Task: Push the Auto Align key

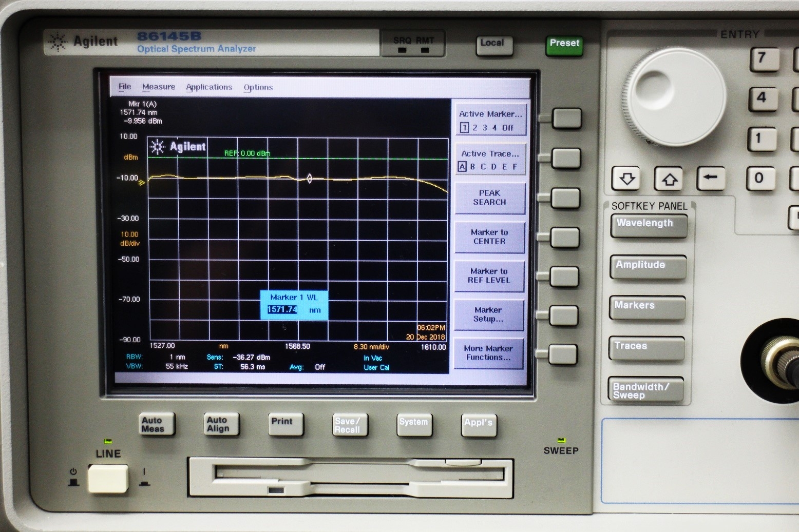Action: click(221, 424)
